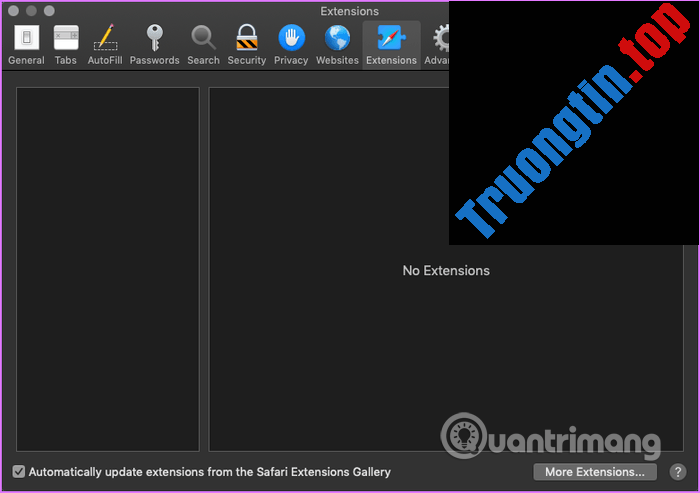Open AutoFill settings with pencil icon
This screenshot has width=700, height=493.
point(104,44)
